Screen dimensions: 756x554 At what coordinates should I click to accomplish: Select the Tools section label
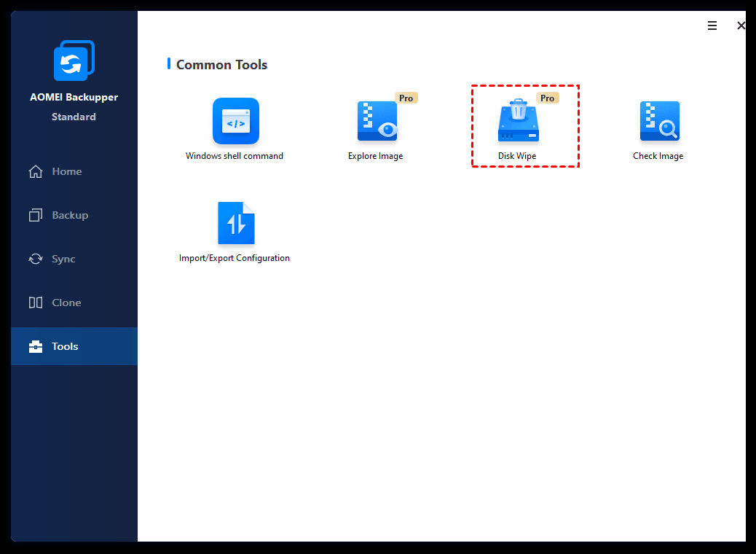[65, 346]
